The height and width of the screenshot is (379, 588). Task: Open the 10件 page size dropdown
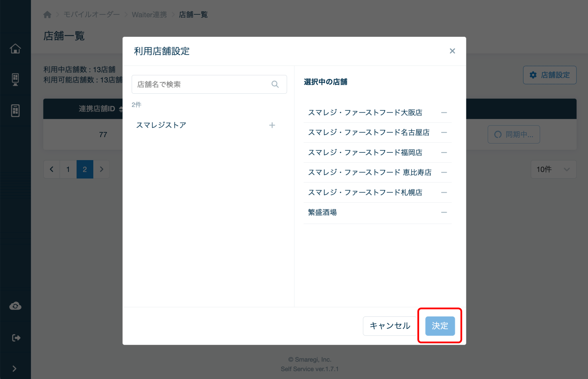[x=553, y=169]
